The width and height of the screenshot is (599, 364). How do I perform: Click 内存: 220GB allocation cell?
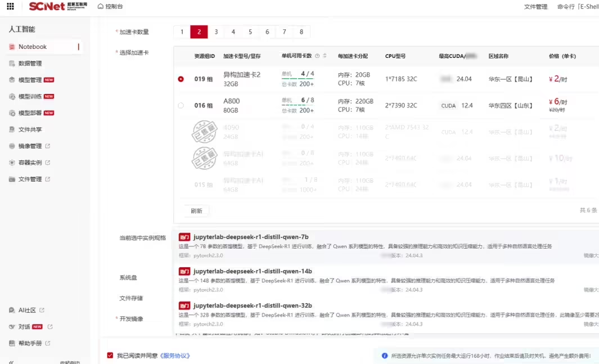point(355,102)
